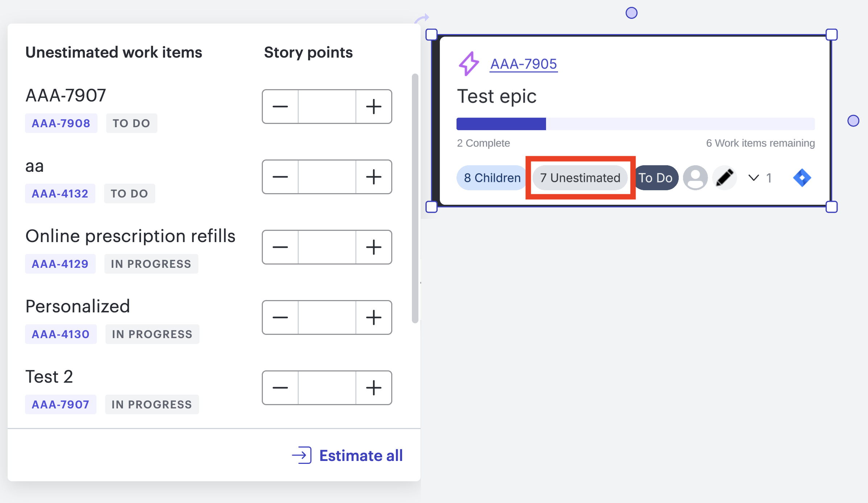Expand the chevron with count 1
The width and height of the screenshot is (868, 503).
tap(760, 178)
